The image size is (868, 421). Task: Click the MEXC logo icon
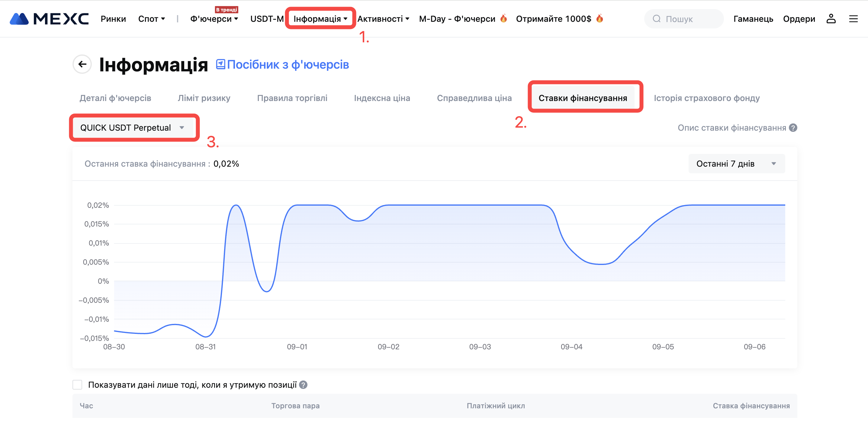click(19, 19)
